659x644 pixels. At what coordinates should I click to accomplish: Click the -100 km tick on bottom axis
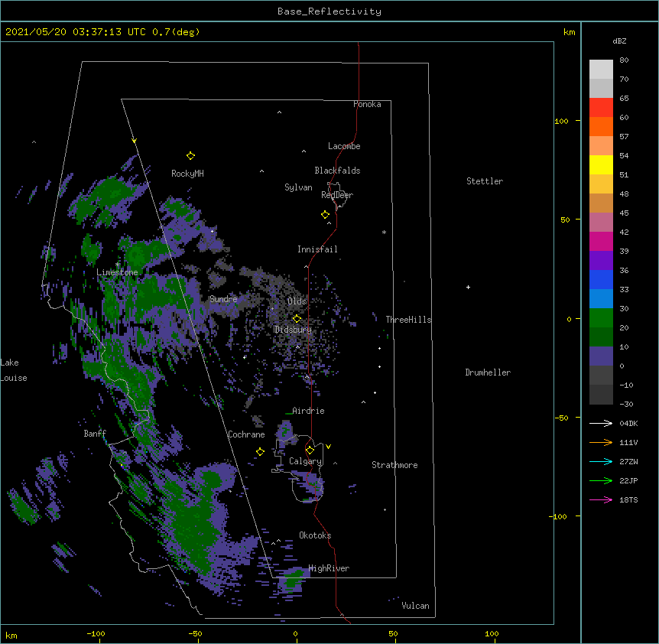point(96,633)
